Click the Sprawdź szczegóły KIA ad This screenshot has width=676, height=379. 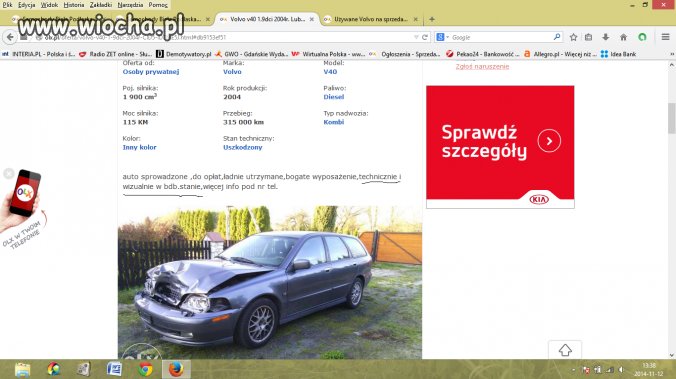500,147
